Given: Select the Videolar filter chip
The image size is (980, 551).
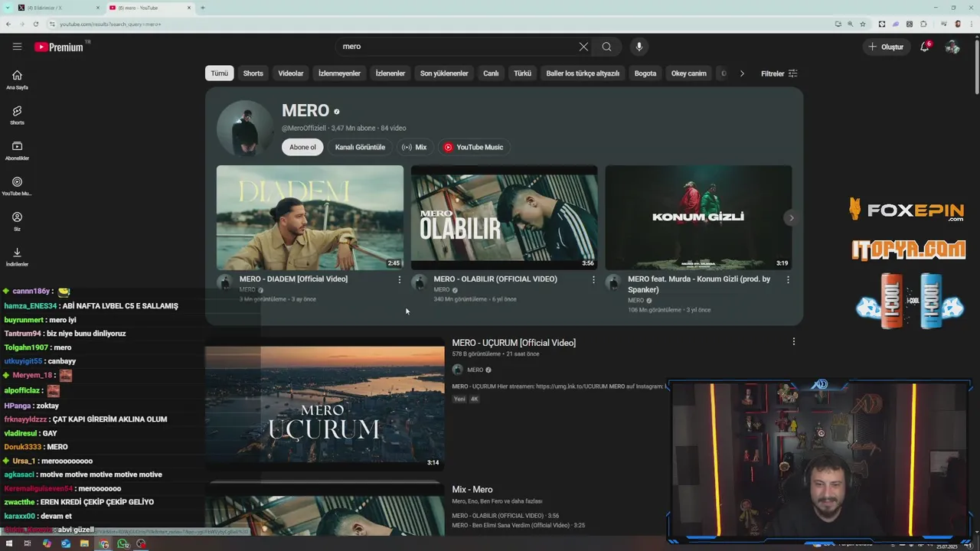Looking at the screenshot, I should 291,73.
